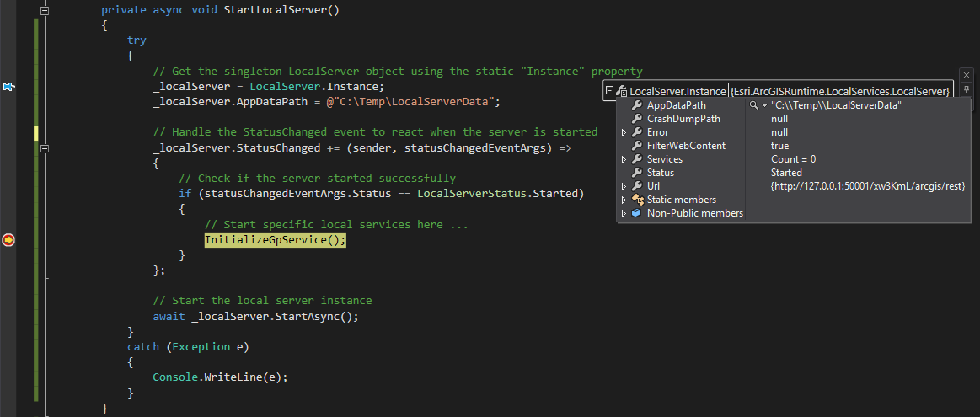Close the data tip with the X button

click(967, 74)
